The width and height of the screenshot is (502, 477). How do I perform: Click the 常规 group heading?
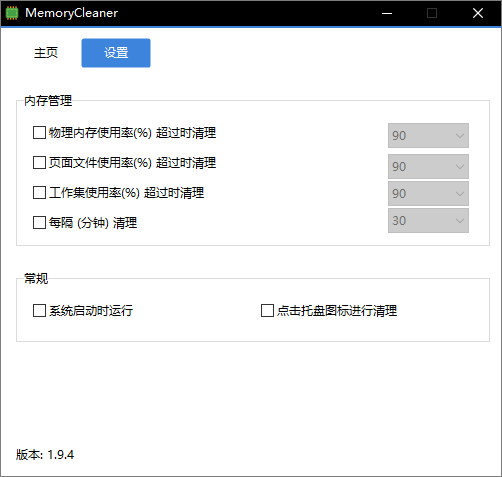36,278
